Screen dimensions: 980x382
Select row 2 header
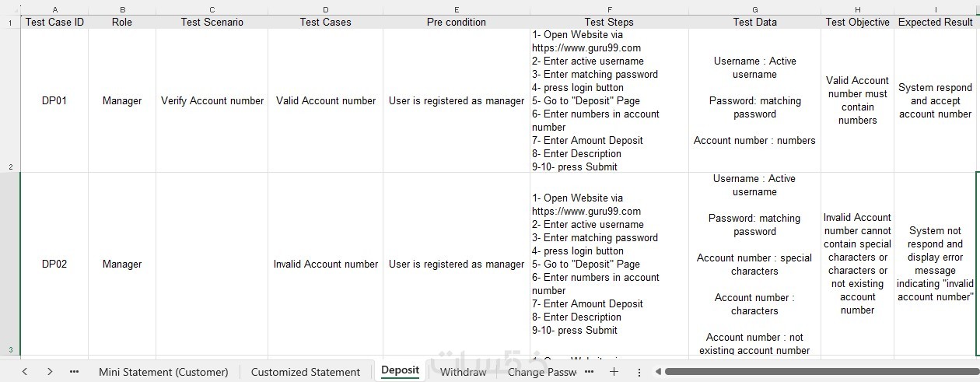click(x=9, y=100)
